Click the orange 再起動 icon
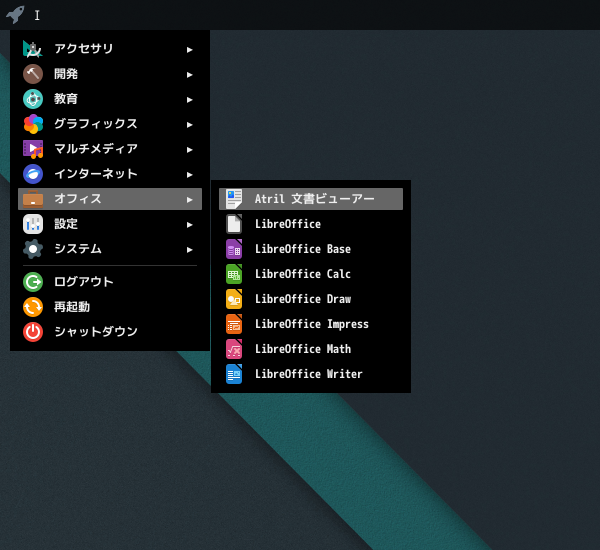 [x=33, y=307]
